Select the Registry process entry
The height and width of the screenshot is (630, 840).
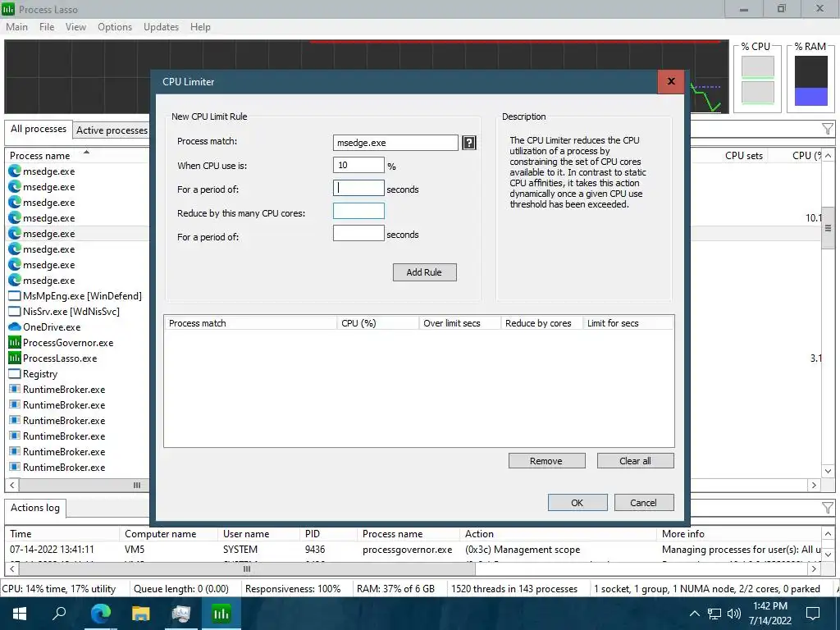[x=33, y=374]
